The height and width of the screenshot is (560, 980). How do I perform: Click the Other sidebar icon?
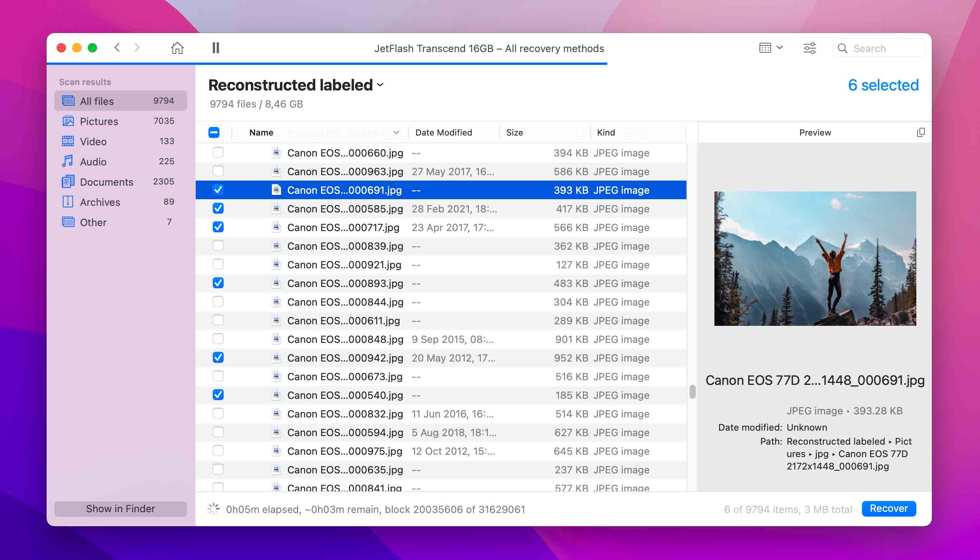[68, 222]
